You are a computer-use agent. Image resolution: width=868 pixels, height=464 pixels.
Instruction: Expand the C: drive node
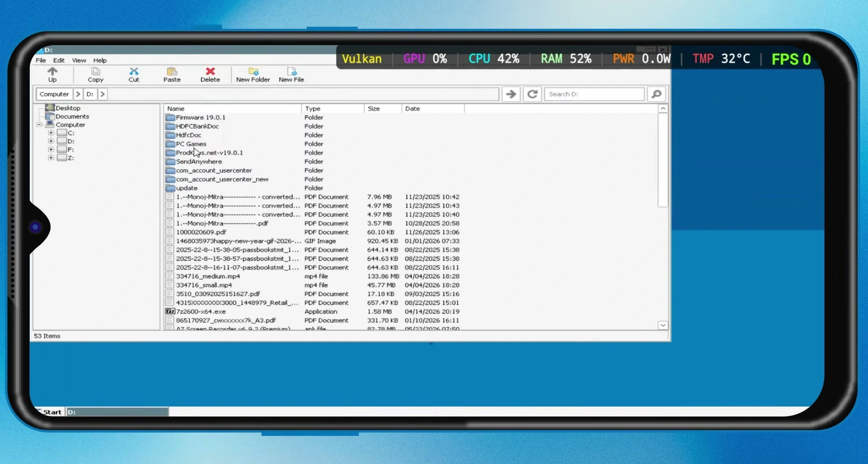click(x=50, y=133)
